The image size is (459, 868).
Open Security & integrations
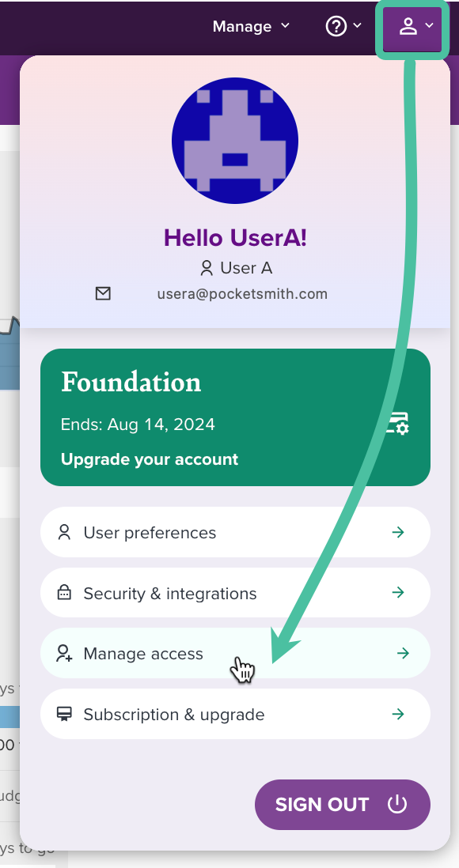tap(235, 593)
